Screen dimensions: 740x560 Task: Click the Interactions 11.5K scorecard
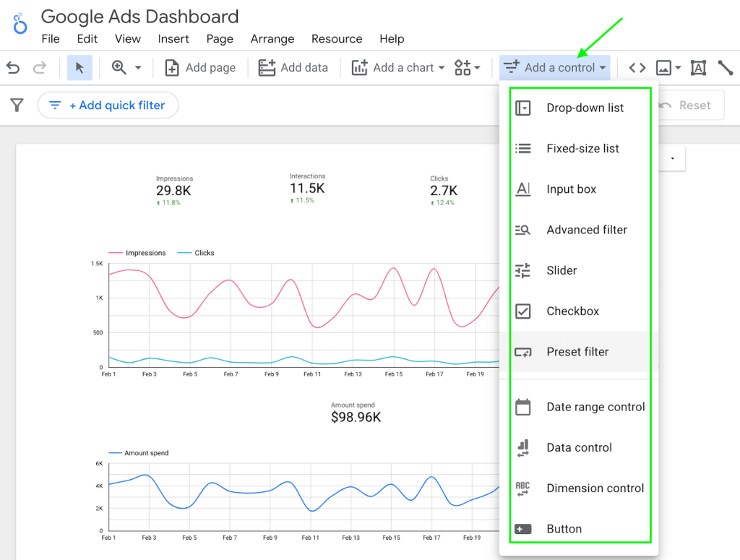click(x=307, y=189)
